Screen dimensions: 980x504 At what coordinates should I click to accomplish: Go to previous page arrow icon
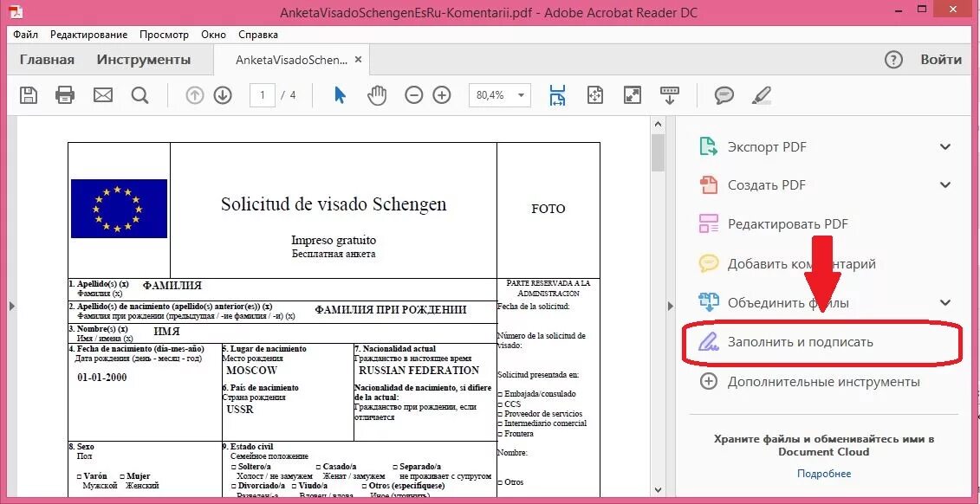pos(195,95)
